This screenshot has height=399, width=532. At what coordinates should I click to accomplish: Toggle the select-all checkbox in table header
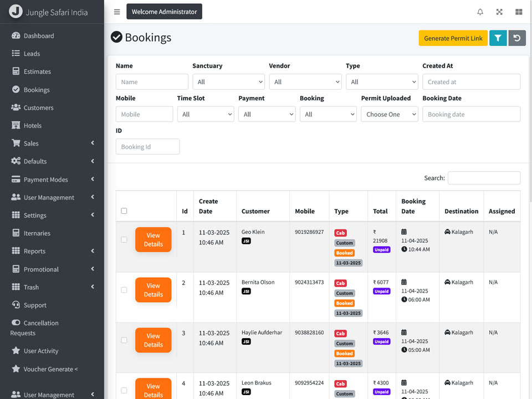click(x=124, y=211)
